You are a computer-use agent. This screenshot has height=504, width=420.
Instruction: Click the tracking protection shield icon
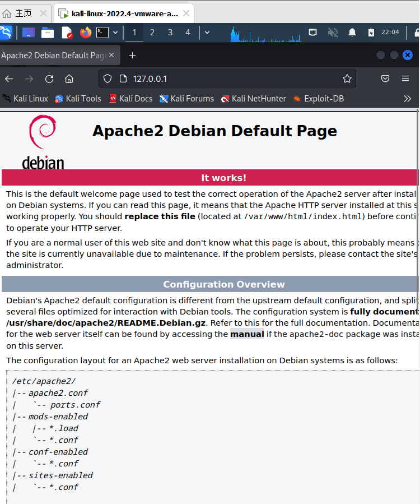108,78
